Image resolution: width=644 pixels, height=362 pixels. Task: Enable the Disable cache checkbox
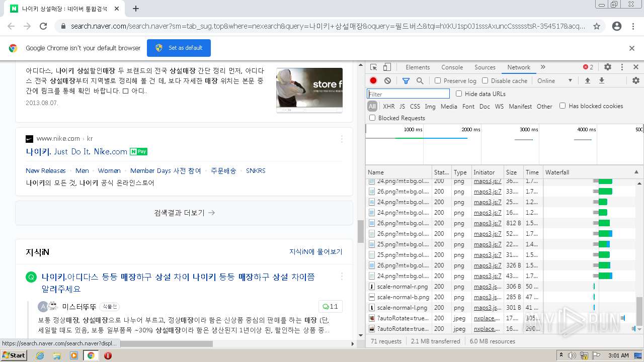click(485, 80)
